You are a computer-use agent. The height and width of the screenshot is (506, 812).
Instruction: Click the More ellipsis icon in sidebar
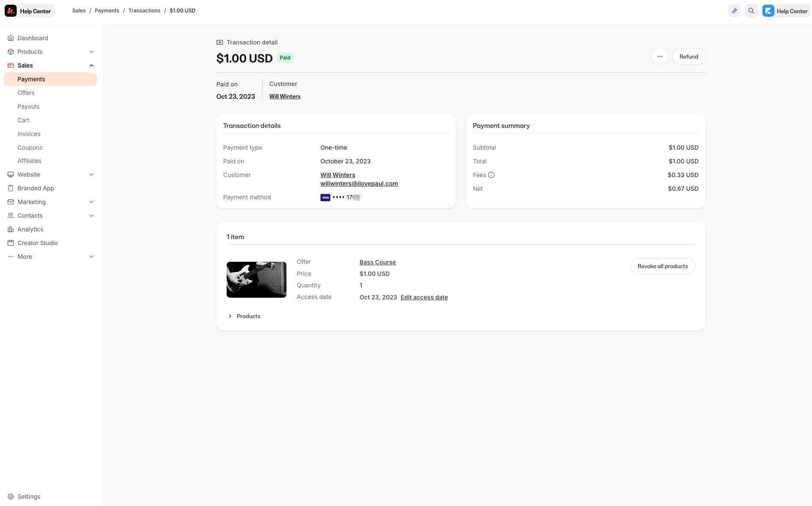pos(11,257)
